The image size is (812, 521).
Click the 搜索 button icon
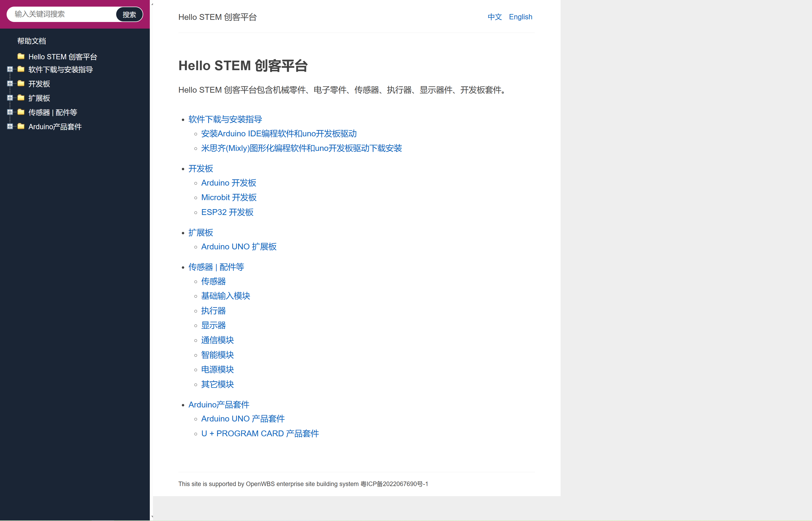[130, 14]
